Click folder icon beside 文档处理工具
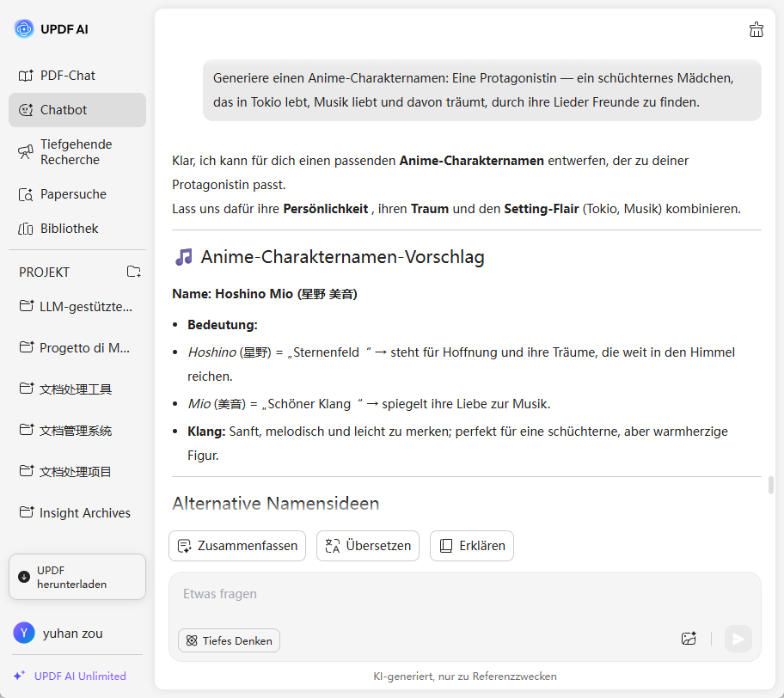The height and width of the screenshot is (698, 784). (x=27, y=388)
